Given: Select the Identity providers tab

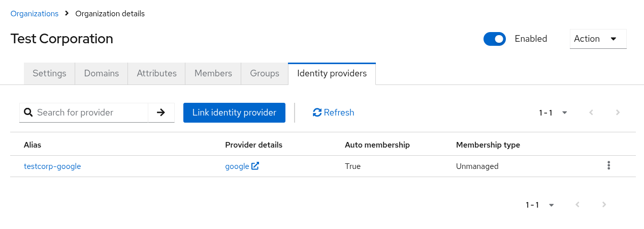Looking at the screenshot, I should click(332, 73).
